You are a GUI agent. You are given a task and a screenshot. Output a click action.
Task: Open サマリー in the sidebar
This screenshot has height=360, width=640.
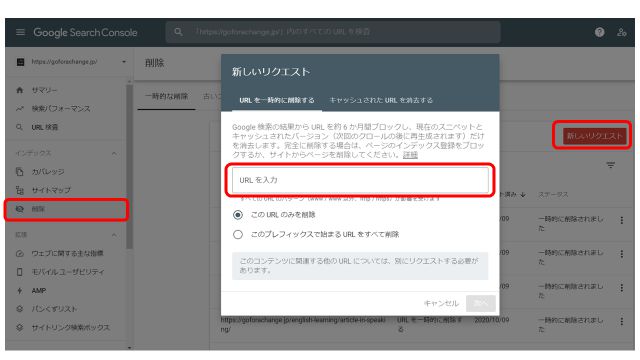[44, 90]
